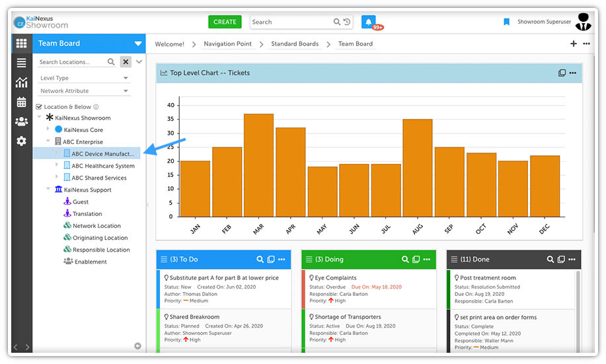Click the Done card vertical scrollbar
Viewport: 606px width, 364px height.
(x=578, y=311)
